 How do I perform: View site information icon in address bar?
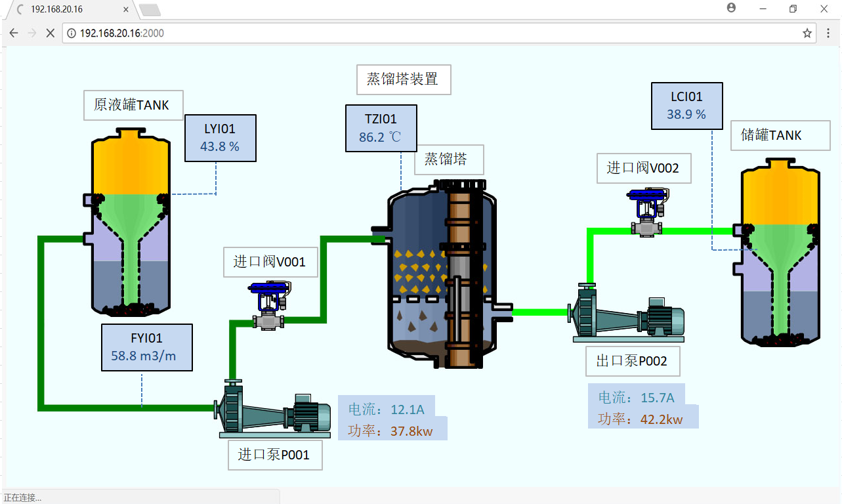tap(71, 33)
